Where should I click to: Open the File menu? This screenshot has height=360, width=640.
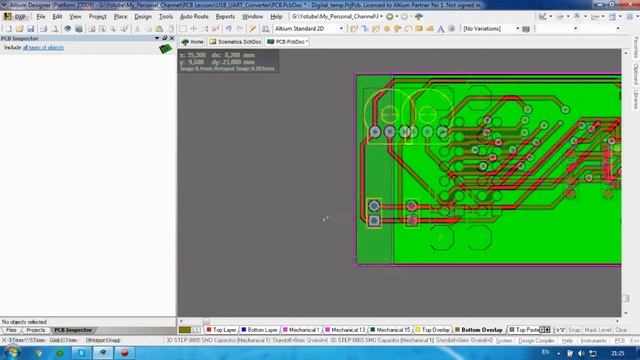coord(41,17)
